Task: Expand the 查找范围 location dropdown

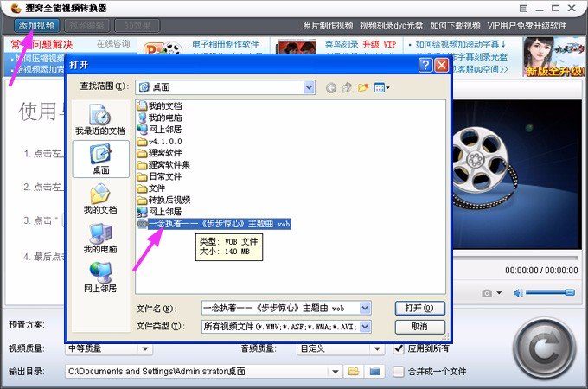Action: 309,87
